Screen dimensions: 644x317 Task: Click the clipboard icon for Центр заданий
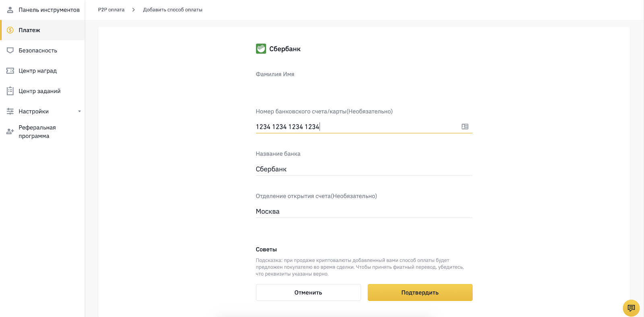10,91
